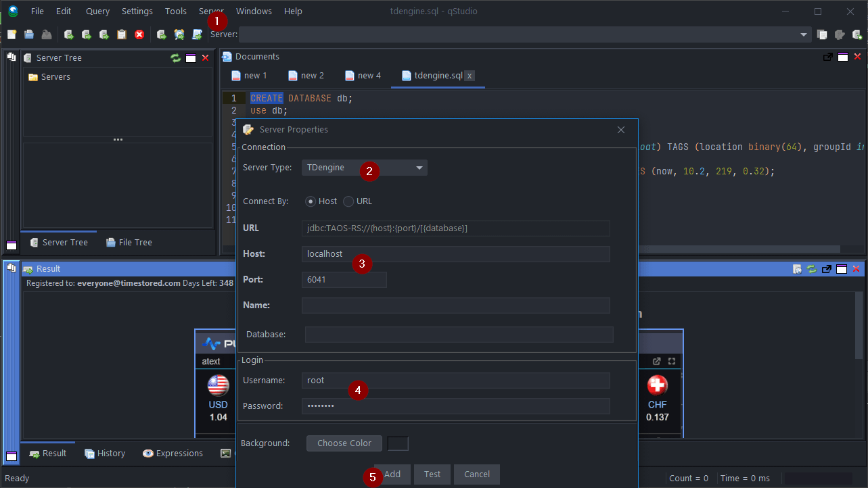Image resolution: width=868 pixels, height=488 pixels.
Task: Select the URL radio button
Action: pos(348,201)
